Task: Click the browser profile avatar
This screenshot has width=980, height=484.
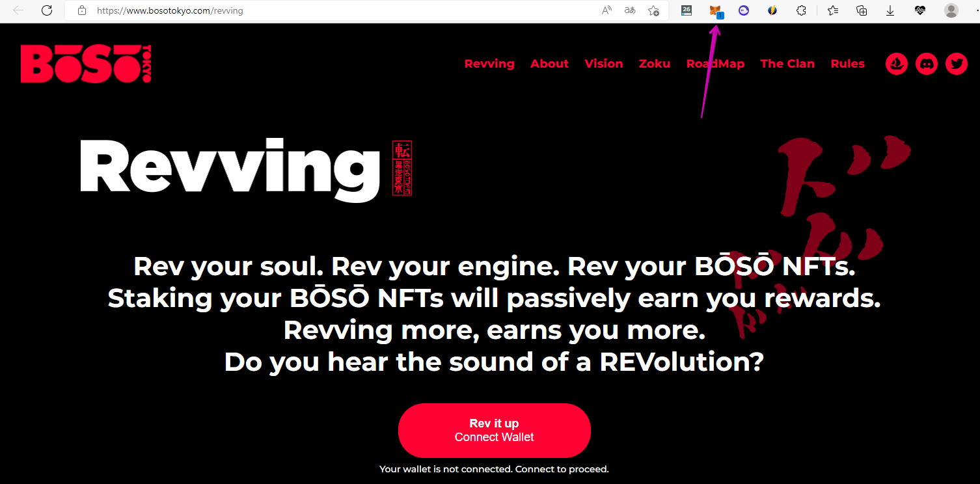Action: pos(951,10)
